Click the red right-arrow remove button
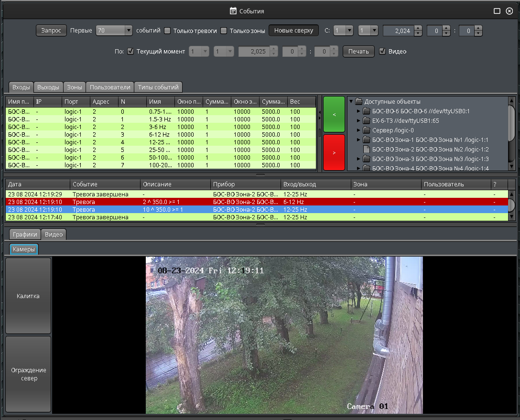Viewport: 520px width, 420px height. point(334,152)
